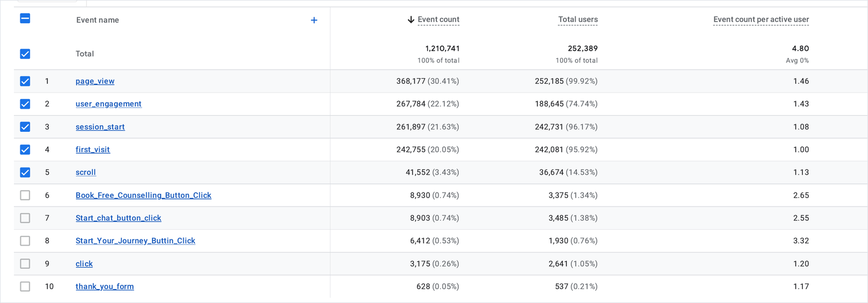Click the total users 3,485 cell
The width and height of the screenshot is (868, 303).
(x=558, y=218)
